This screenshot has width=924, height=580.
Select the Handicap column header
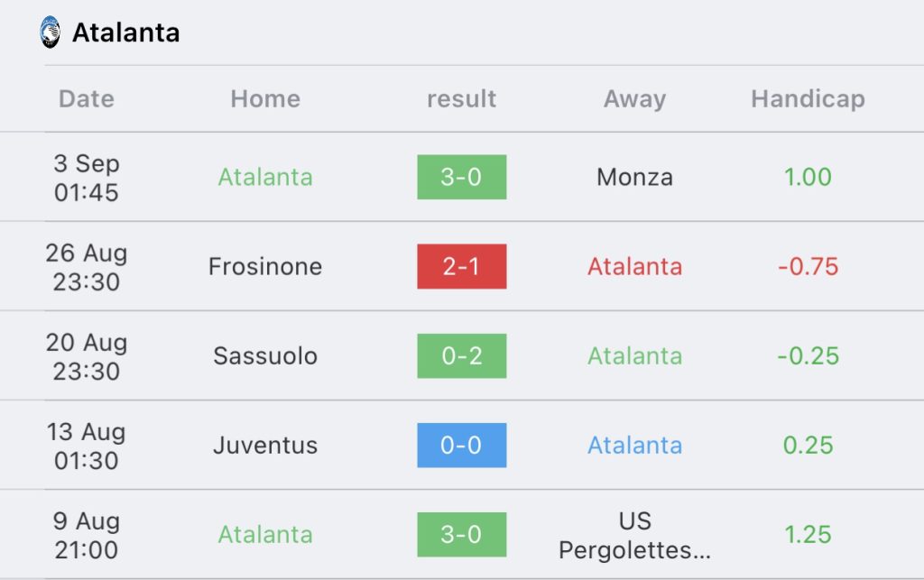[808, 99]
